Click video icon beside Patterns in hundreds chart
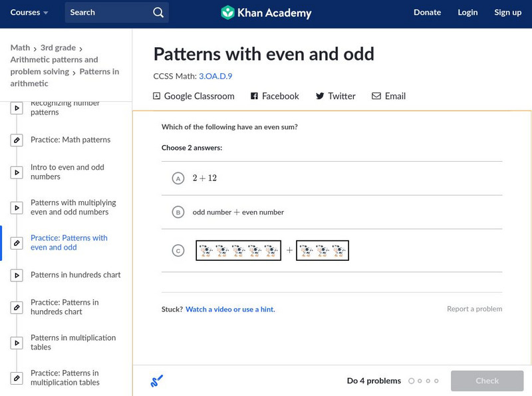 17,275
